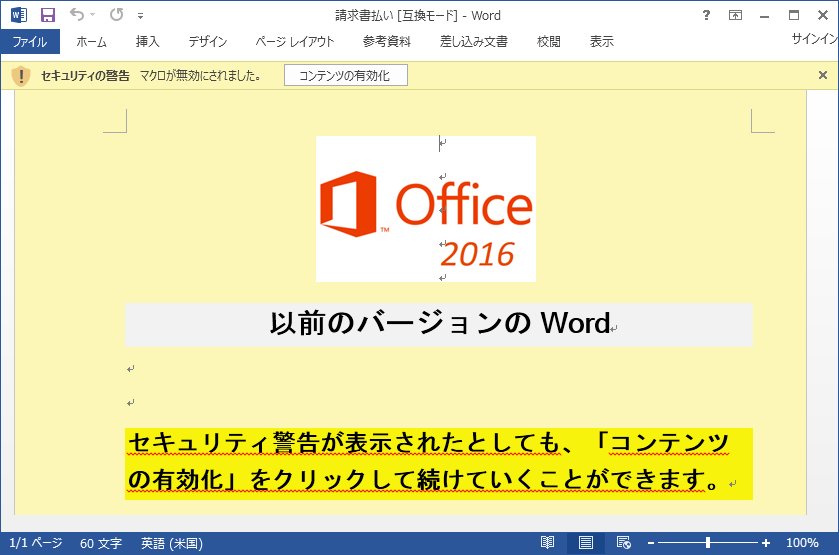Switch to Web Layout view icon
The image size is (839, 555).
point(623,543)
